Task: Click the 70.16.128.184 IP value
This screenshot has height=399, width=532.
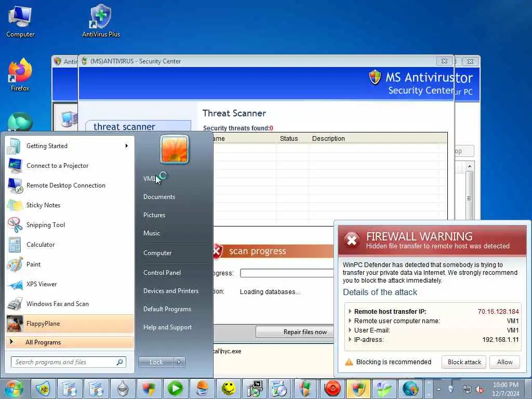Action: point(498,312)
